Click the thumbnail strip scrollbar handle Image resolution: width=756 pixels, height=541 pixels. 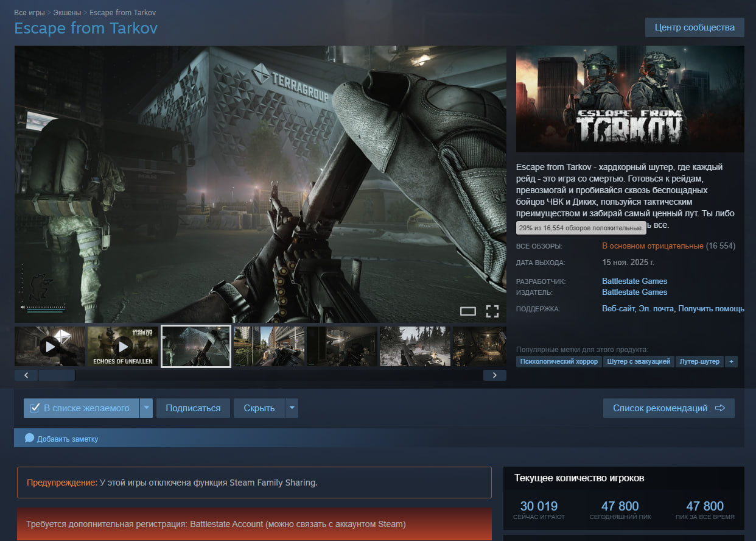pyautogui.click(x=57, y=375)
